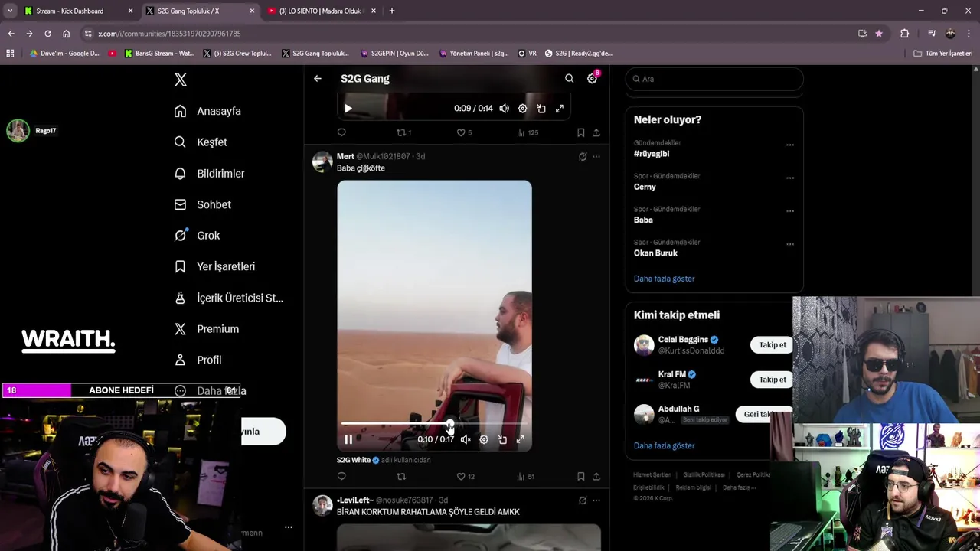
Task: Open more menu for Okan Buruk trend
Action: [x=790, y=244]
